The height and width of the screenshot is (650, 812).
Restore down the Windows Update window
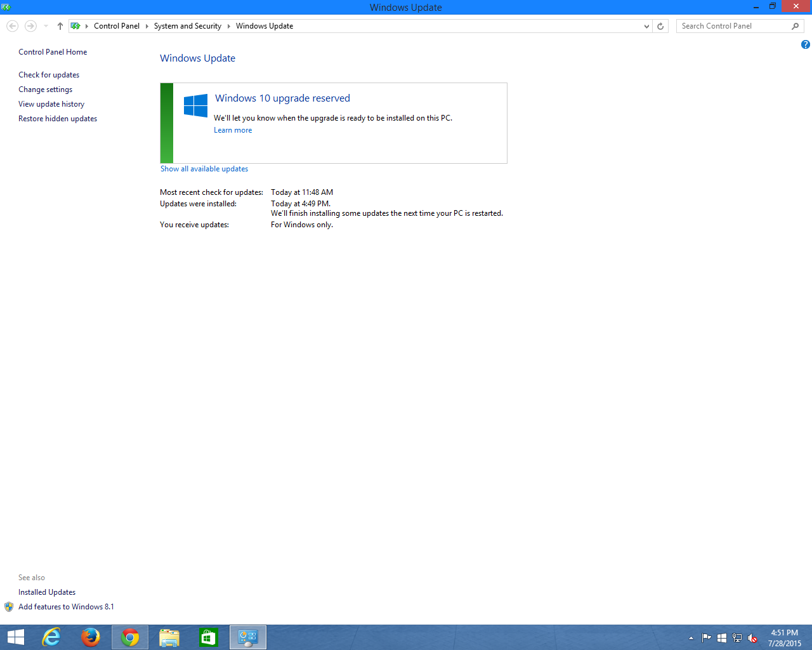(x=773, y=7)
